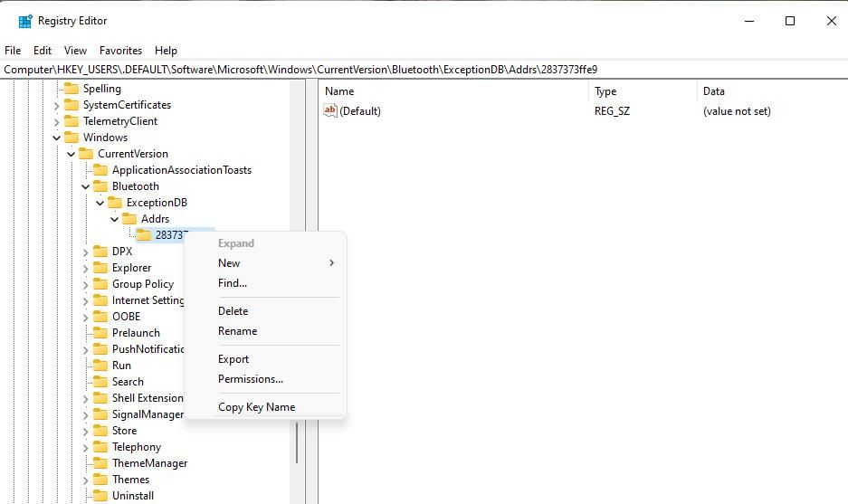
Task: Maximize the Registry Editor window
Action: pos(790,21)
